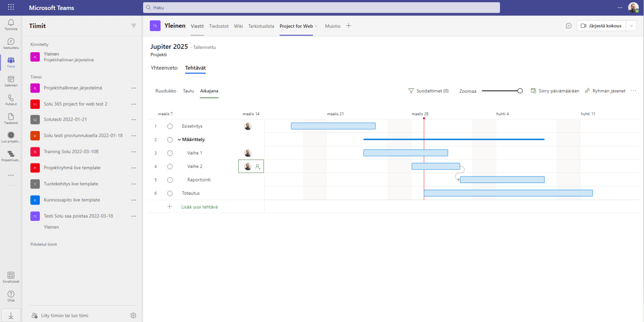Viewport: 644px width, 322px height.
Task: Open Kalenteri calendar in sidebar
Action: (x=11, y=81)
